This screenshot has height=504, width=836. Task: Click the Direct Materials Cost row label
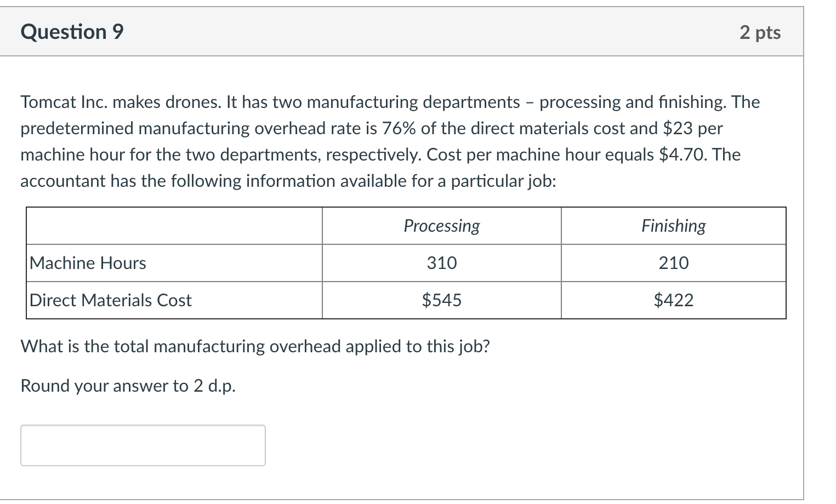(x=110, y=300)
